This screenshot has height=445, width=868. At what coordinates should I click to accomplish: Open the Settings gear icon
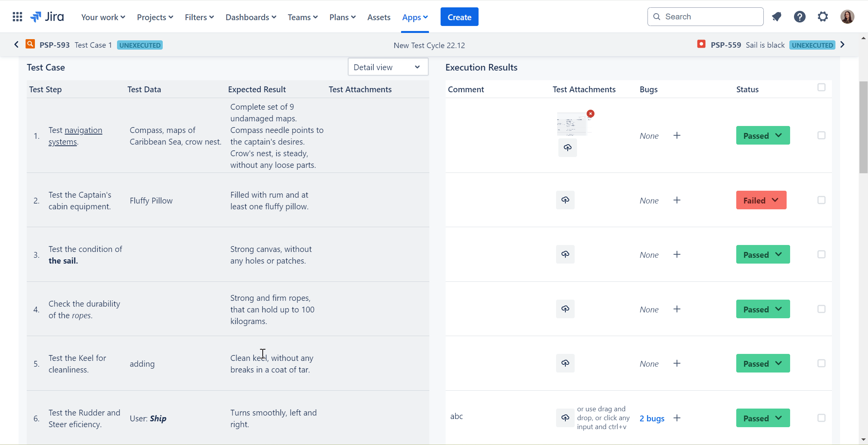click(x=823, y=17)
